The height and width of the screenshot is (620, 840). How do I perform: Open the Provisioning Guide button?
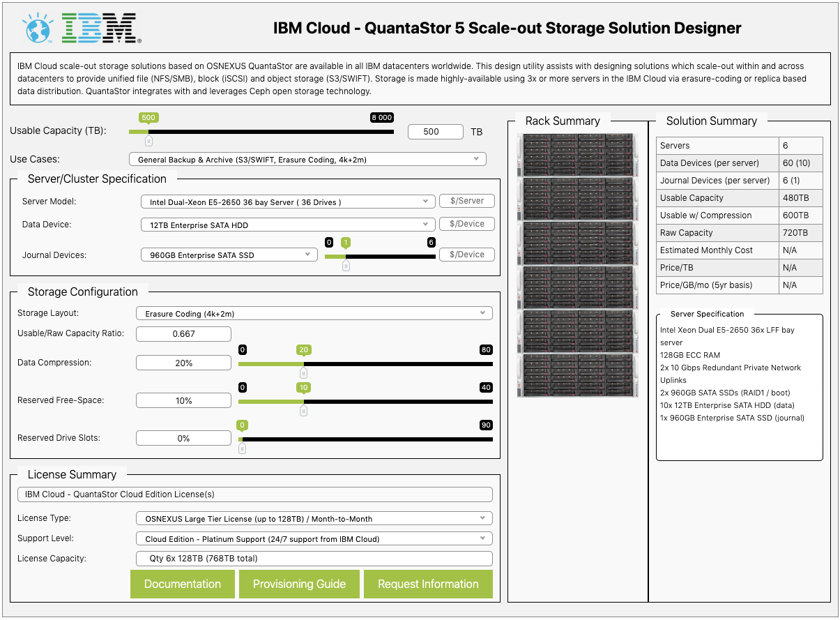(x=299, y=584)
